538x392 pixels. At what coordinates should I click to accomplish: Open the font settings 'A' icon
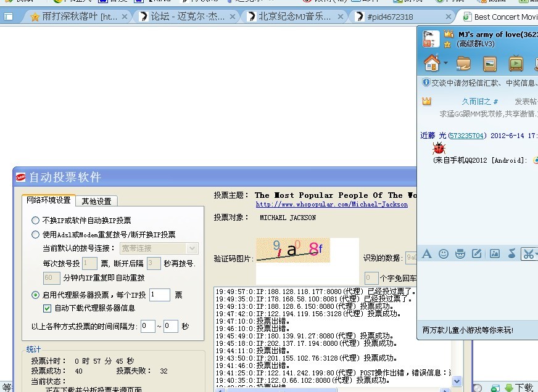pos(426,253)
